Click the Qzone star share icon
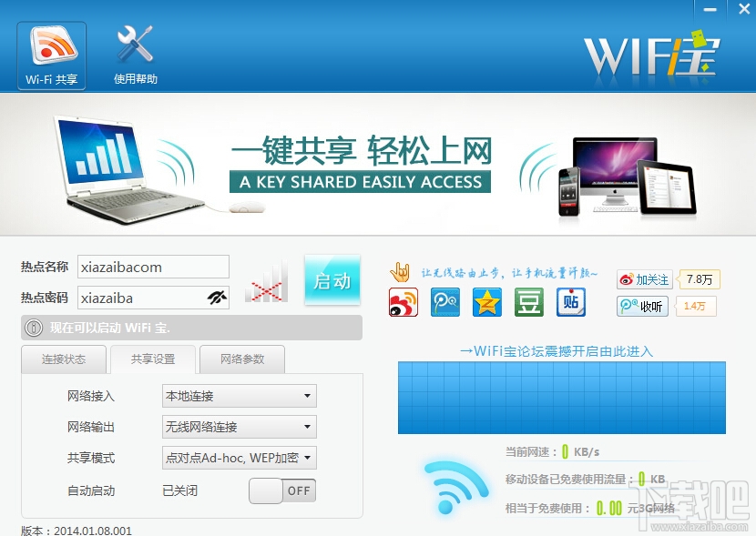Image resolution: width=756 pixels, height=536 pixels. (x=487, y=302)
